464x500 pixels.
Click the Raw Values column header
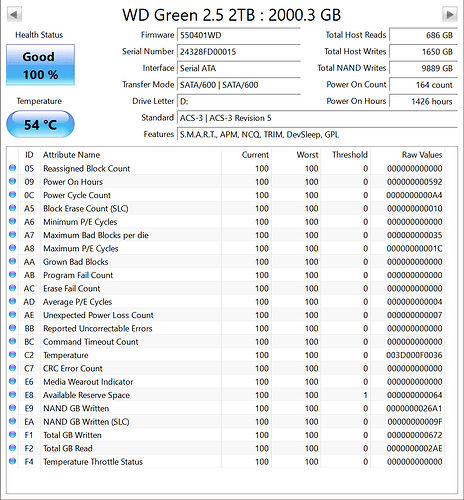pos(422,155)
